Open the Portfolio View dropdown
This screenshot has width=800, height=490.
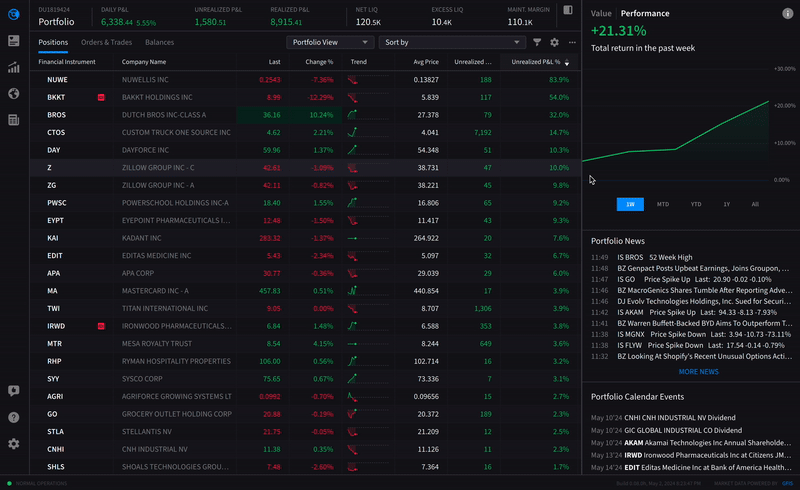pyautogui.click(x=330, y=42)
